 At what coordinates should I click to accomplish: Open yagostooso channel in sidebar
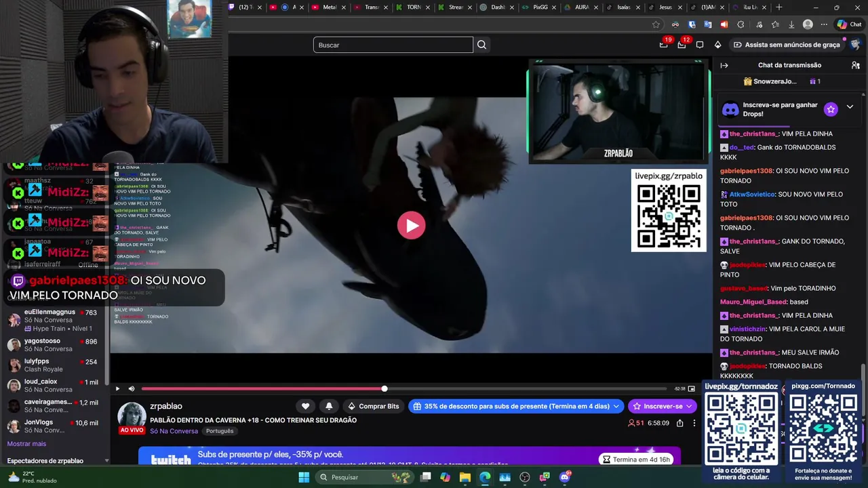(54, 345)
